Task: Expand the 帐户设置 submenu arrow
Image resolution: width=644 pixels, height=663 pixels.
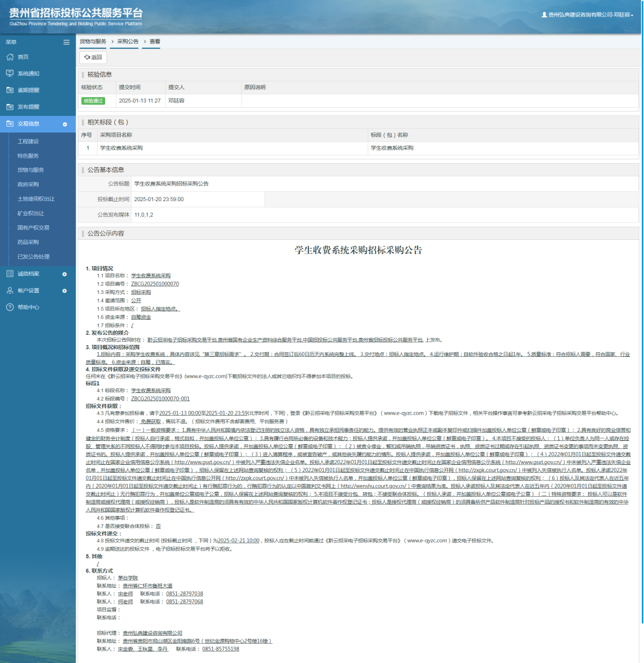Action: click(65, 291)
